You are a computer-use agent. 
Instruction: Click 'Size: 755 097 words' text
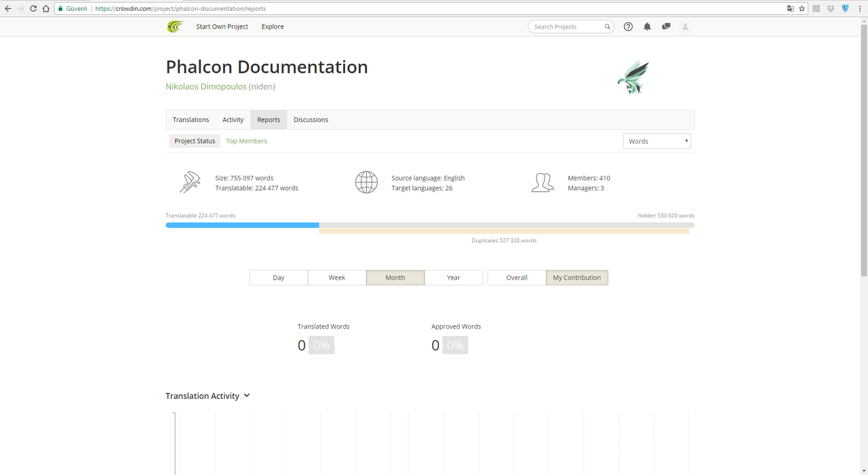click(244, 178)
